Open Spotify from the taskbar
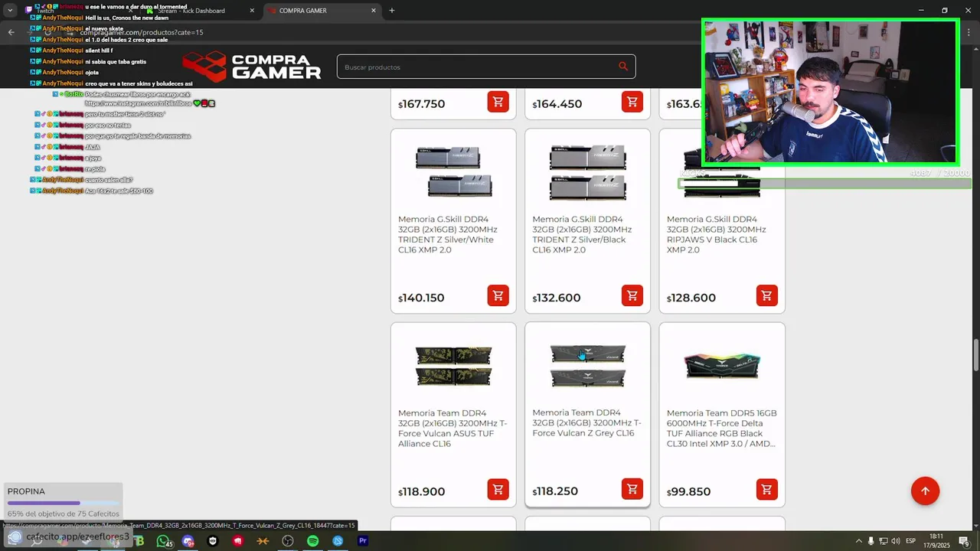This screenshot has width=980, height=551. [x=312, y=541]
